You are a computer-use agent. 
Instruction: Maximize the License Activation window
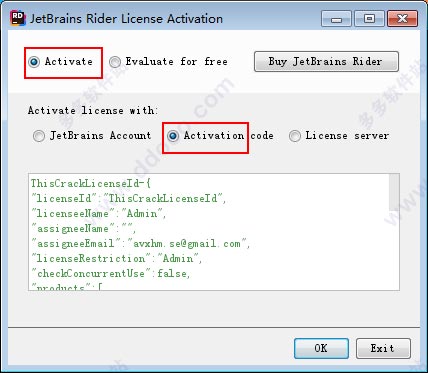coord(369,19)
